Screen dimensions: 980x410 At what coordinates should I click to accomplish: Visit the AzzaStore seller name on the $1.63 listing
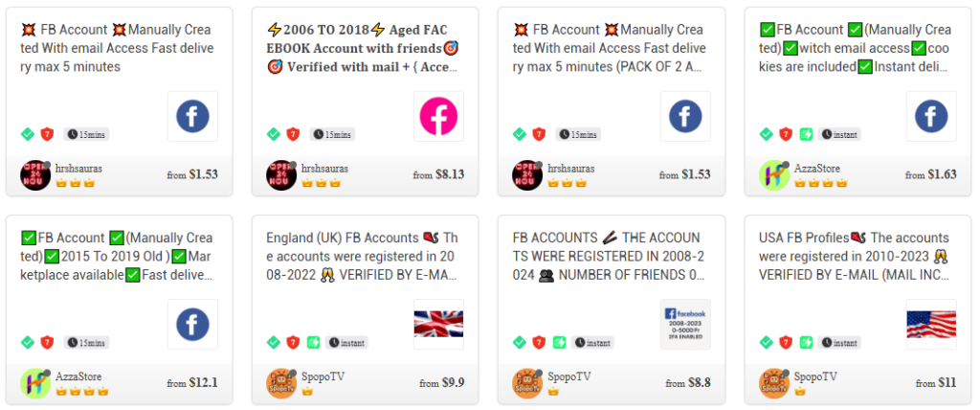point(817,169)
